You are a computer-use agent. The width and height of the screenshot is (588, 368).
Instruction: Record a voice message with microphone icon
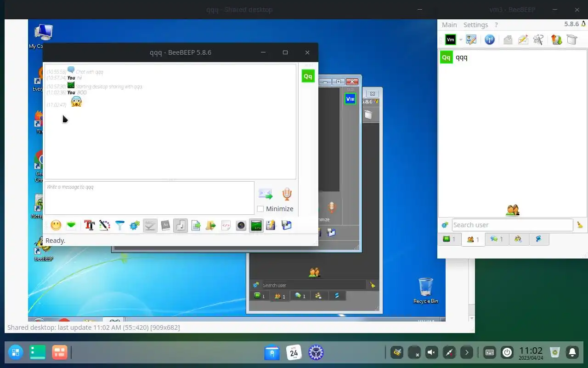287,194
